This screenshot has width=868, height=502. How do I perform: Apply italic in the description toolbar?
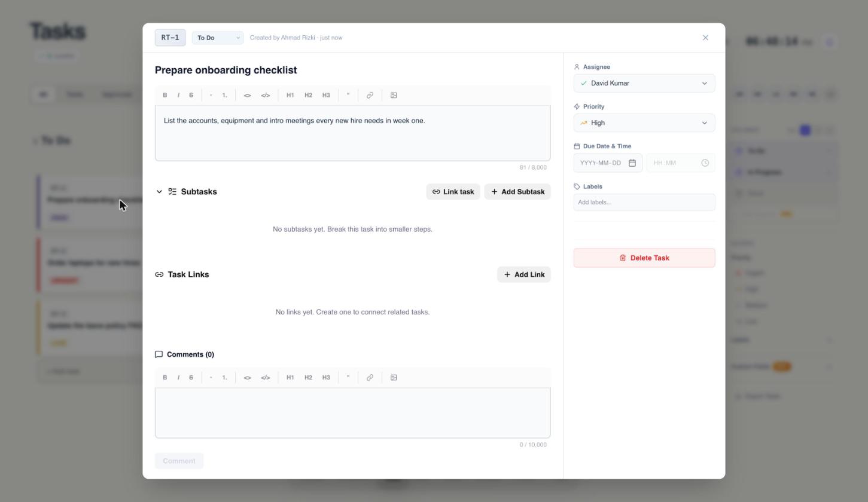pos(178,95)
